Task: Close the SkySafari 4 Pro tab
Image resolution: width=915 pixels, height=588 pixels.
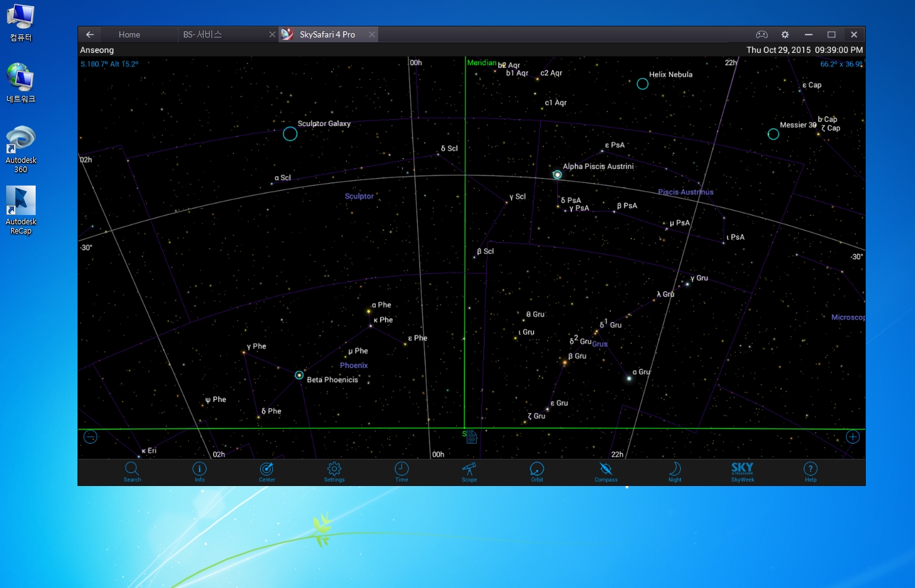Action: pyautogui.click(x=372, y=35)
